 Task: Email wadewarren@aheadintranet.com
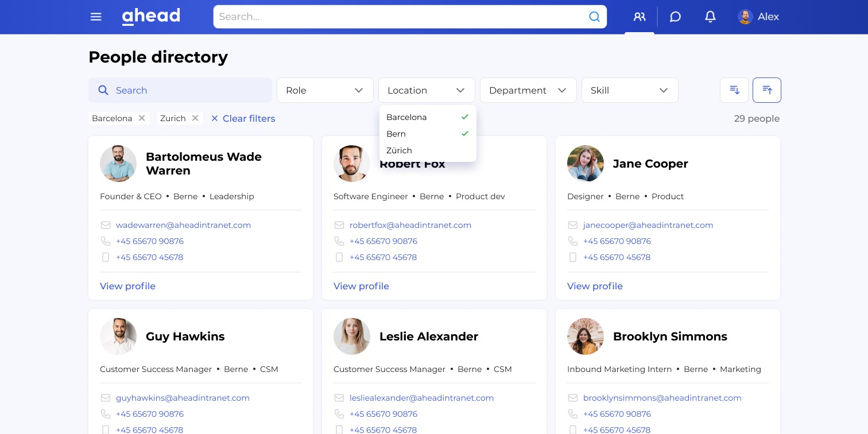pos(183,225)
